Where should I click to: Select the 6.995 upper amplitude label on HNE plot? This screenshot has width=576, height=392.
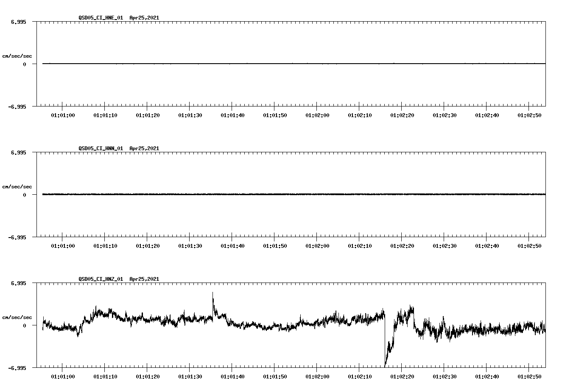19,21
